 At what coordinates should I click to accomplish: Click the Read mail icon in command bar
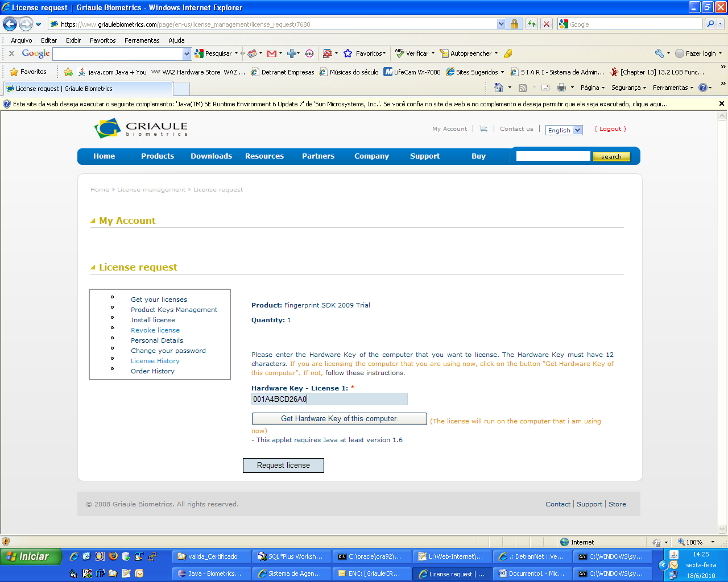[x=545, y=88]
